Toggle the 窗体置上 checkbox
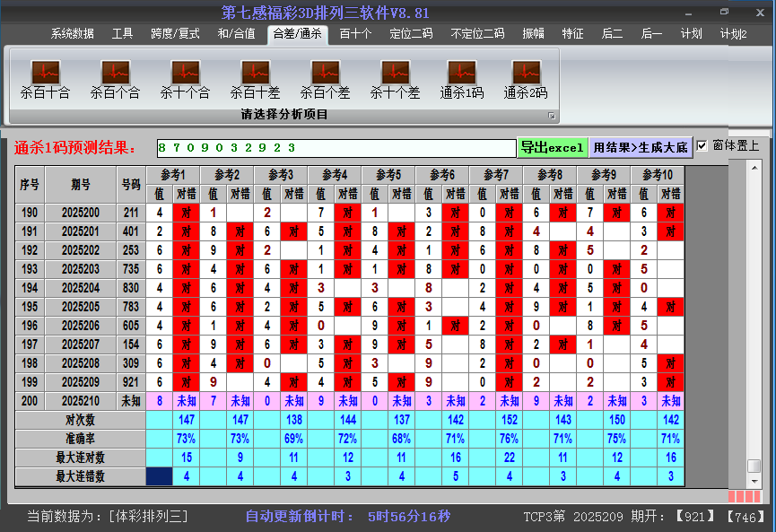This screenshot has width=776, height=532. tap(702, 146)
